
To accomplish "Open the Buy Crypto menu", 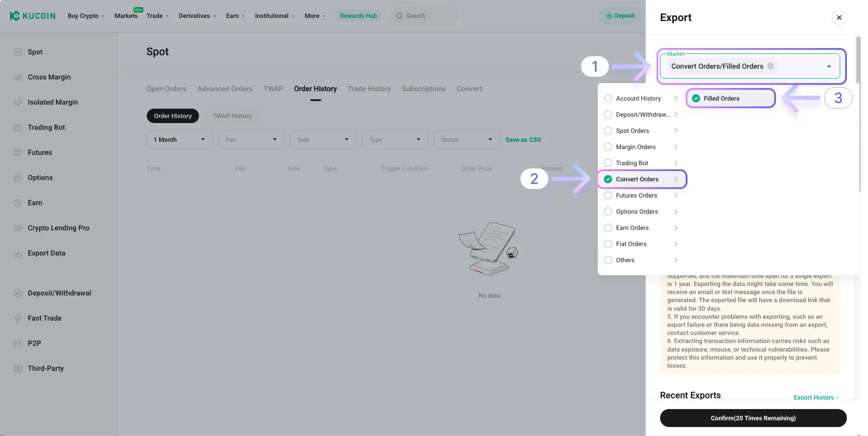I will pyautogui.click(x=86, y=16).
